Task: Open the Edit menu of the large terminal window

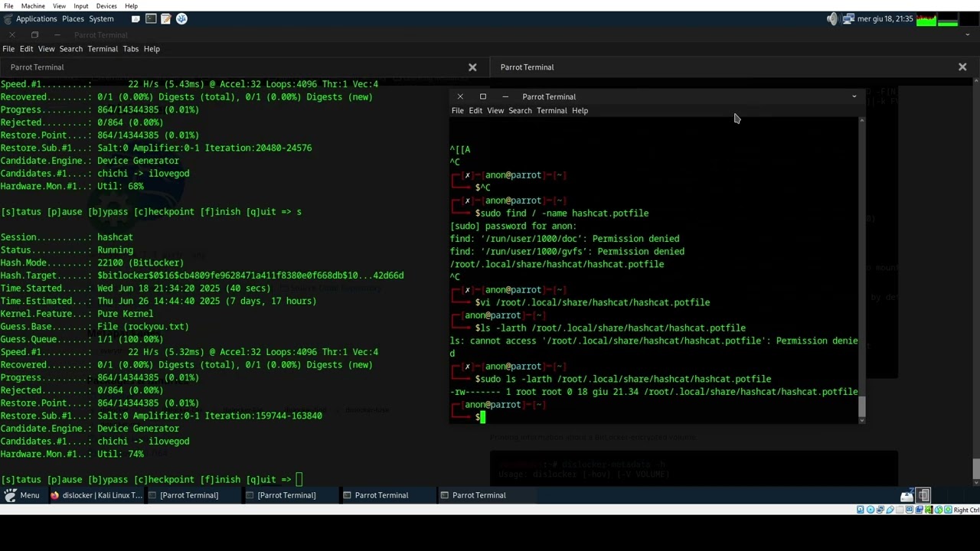Action: point(26,49)
